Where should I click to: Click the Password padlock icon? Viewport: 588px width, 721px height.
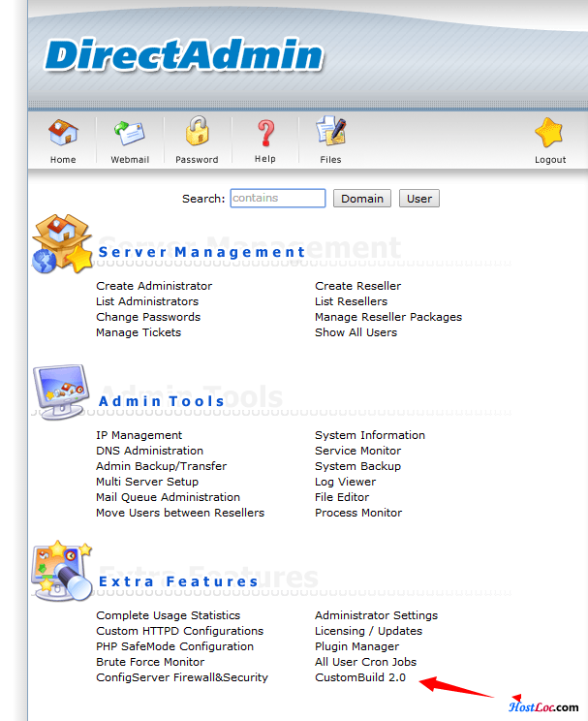[198, 131]
